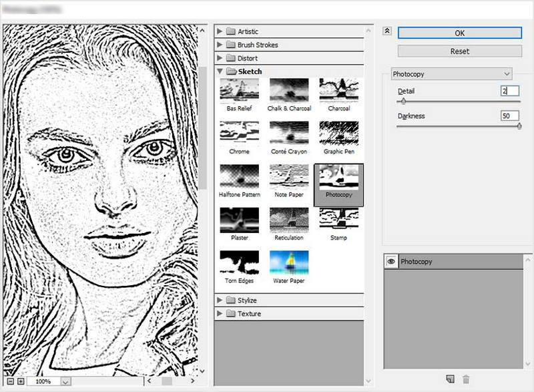534x392 pixels.
Task: Expand the Artistic filter folder
Action: [x=220, y=31]
